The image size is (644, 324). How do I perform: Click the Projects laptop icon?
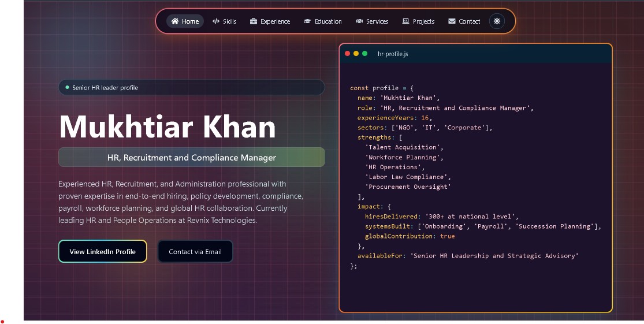pos(406,21)
